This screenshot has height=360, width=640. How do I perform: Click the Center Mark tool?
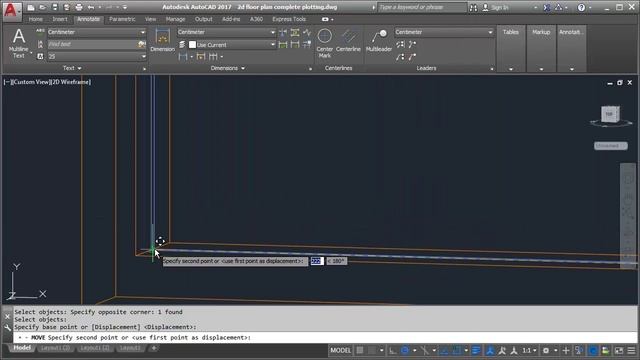[x=325, y=43]
